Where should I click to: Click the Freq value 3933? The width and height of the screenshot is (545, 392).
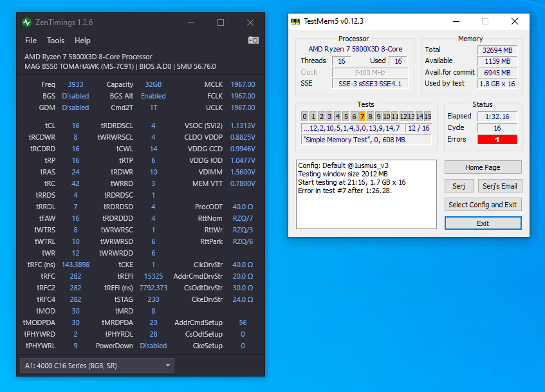(x=75, y=84)
